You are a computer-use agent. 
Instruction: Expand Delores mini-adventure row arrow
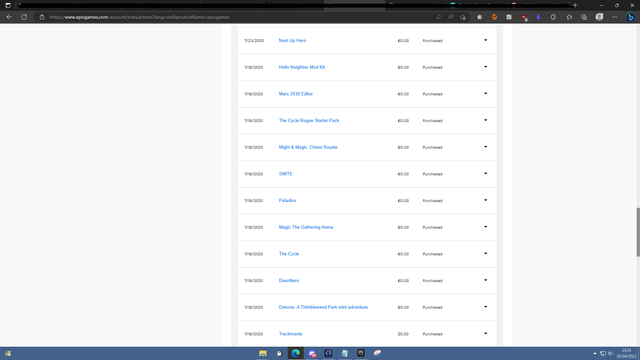click(x=485, y=307)
